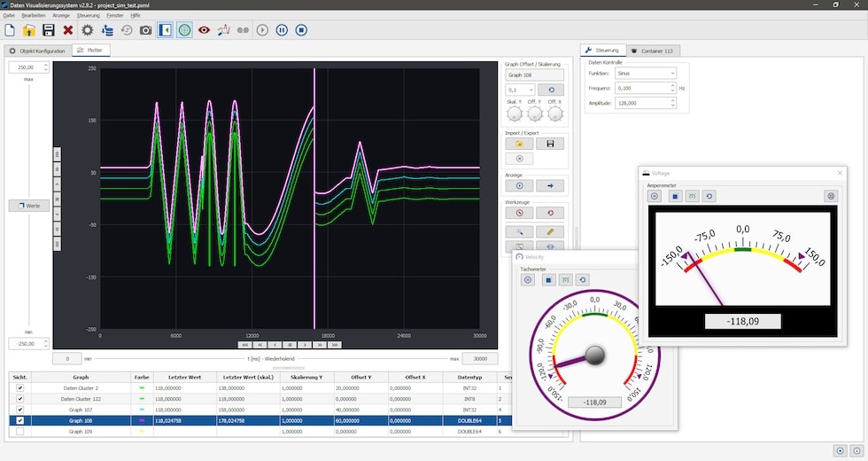Click the save icon under Import / Export
This screenshot has width=868, height=461.
tap(550, 144)
